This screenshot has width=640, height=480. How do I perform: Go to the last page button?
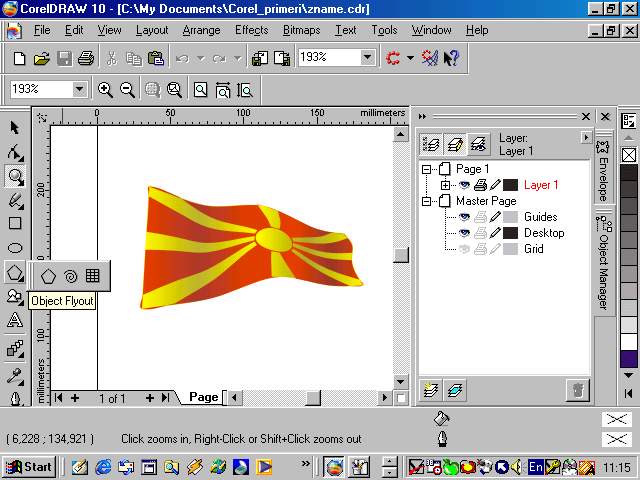tap(165, 398)
